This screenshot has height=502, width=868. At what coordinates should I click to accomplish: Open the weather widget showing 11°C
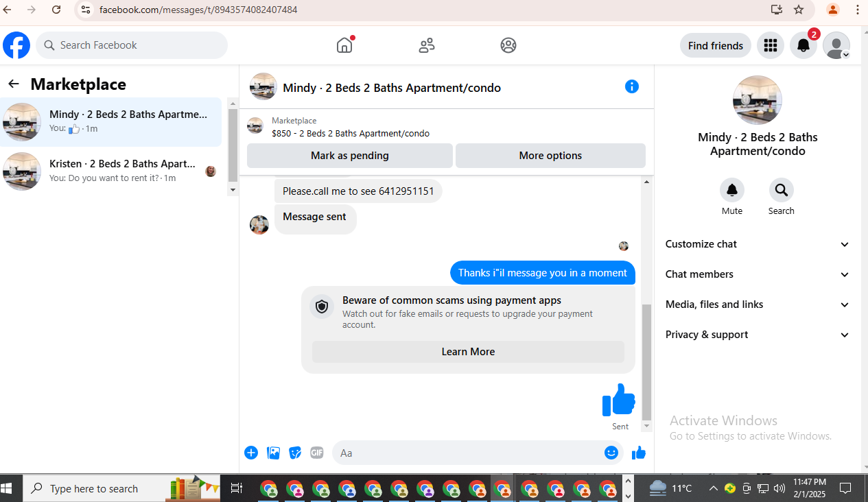(x=670, y=488)
